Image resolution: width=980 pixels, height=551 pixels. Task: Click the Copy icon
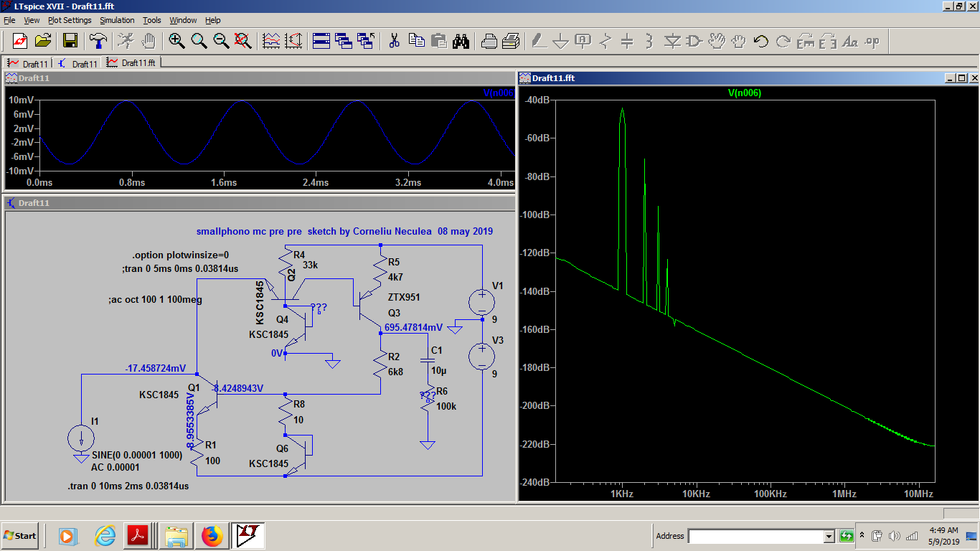[416, 40]
